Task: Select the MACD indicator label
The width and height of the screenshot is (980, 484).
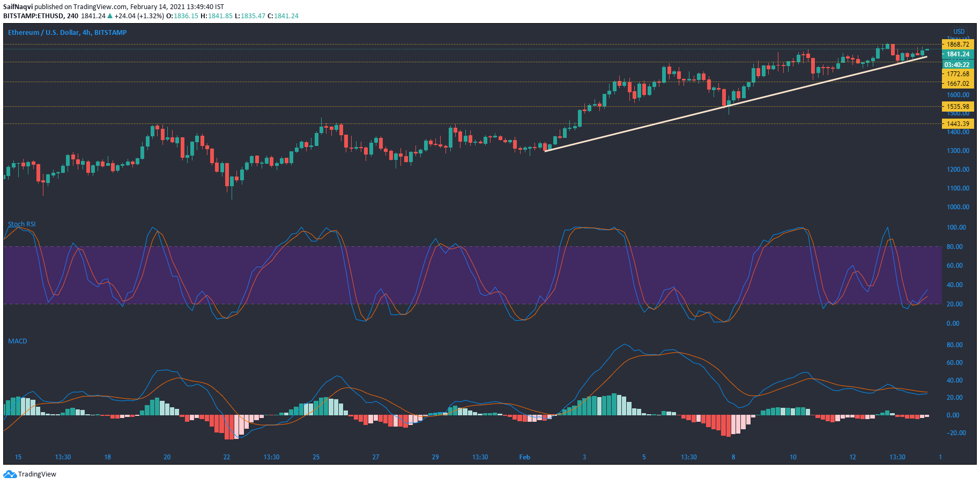Action: pyautogui.click(x=18, y=341)
